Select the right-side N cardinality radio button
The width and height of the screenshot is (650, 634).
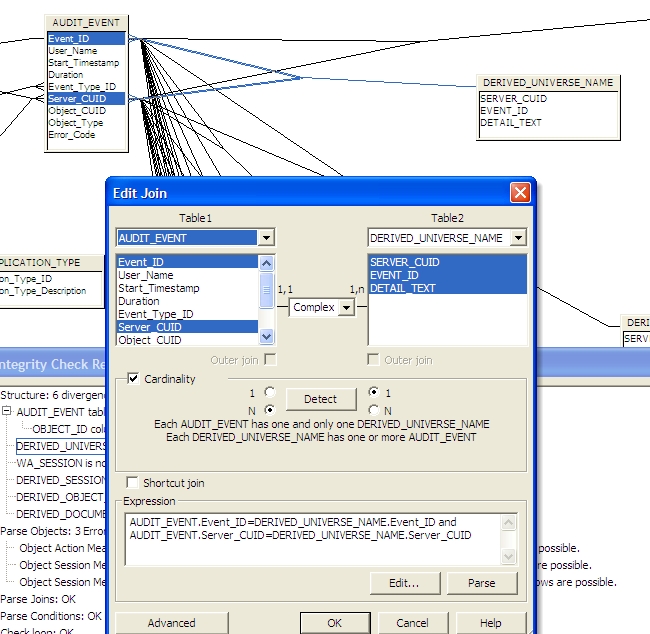(373, 409)
